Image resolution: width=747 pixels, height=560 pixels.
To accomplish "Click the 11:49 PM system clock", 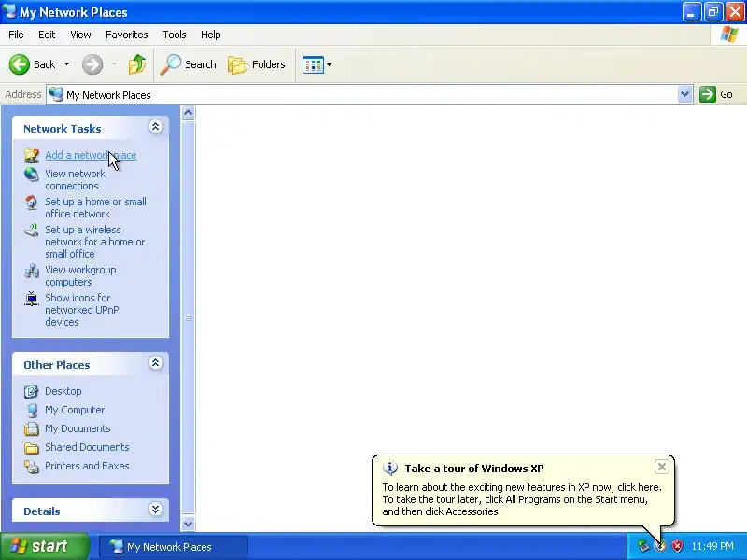I will click(x=712, y=546).
